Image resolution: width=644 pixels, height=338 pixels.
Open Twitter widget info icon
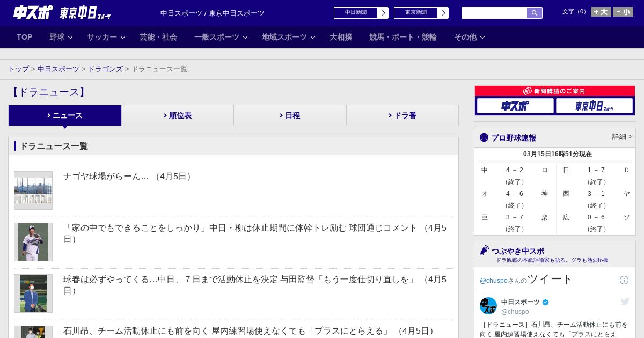[624, 280]
